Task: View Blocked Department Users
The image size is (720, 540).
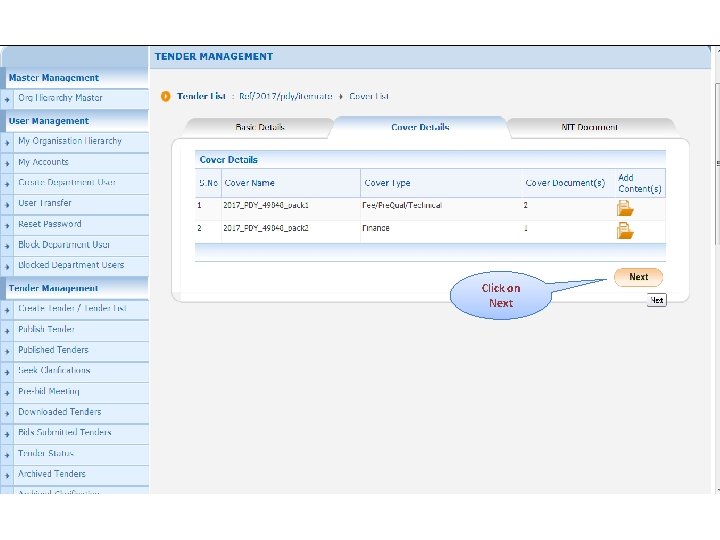Action: (71, 265)
